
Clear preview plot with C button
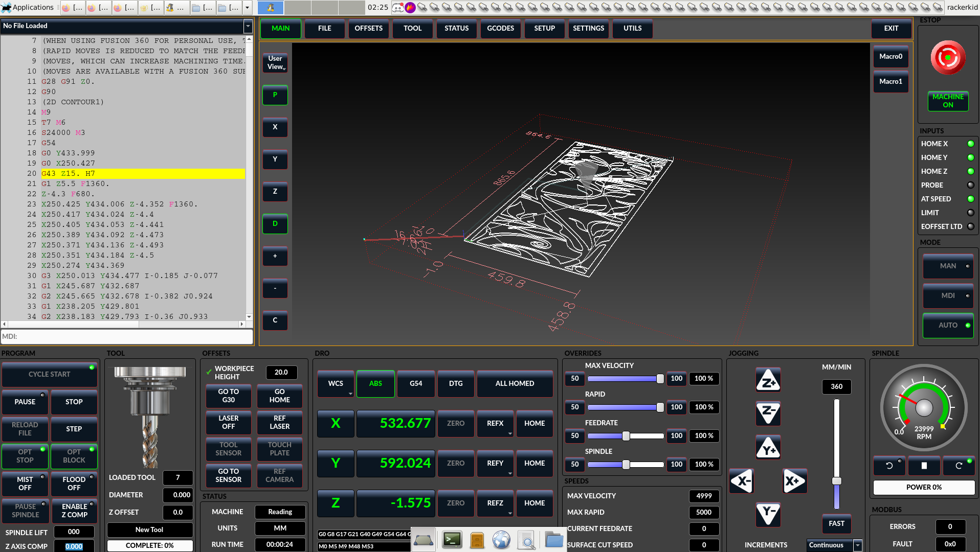[275, 320]
